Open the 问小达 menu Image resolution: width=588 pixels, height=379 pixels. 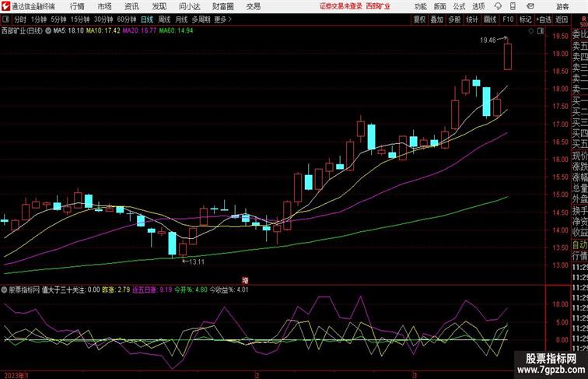189,6
